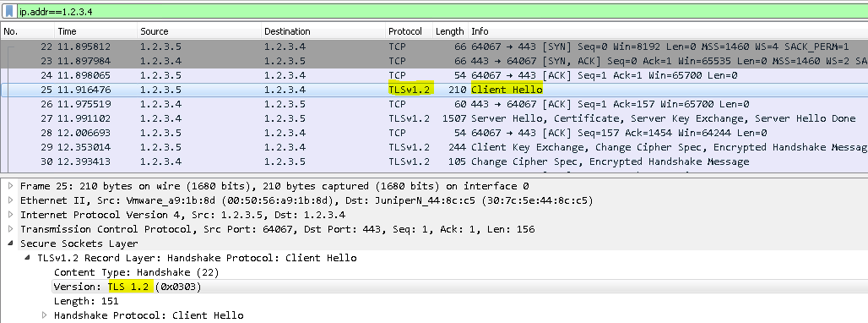Screen dimensions: 868x323
Task: Select the Content Type: Handshake (22) line
Action: 136,272
